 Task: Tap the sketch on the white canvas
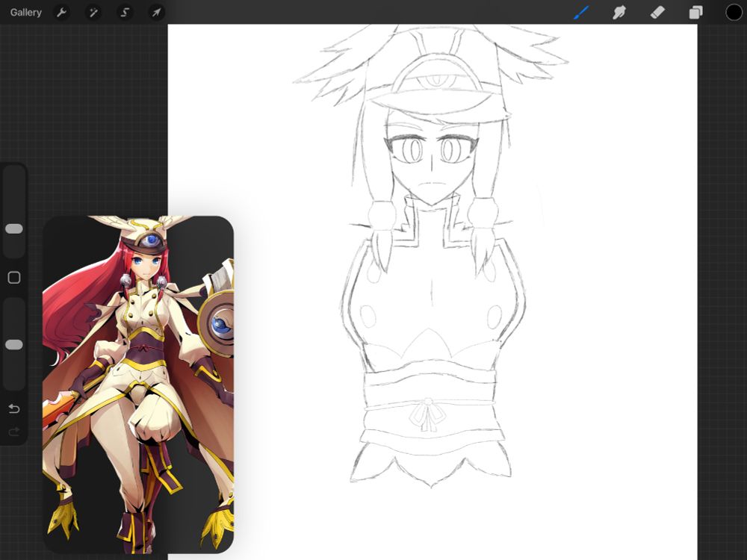[x=432, y=257]
